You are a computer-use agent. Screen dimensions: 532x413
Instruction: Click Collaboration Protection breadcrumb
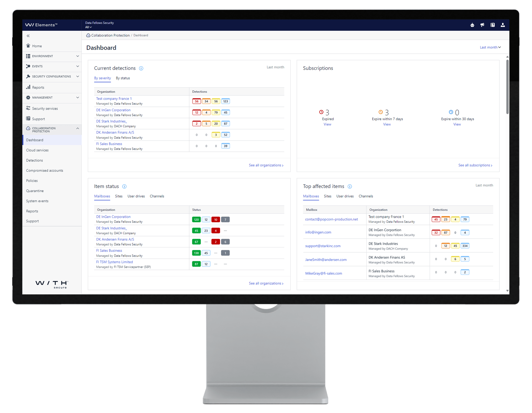coord(110,36)
